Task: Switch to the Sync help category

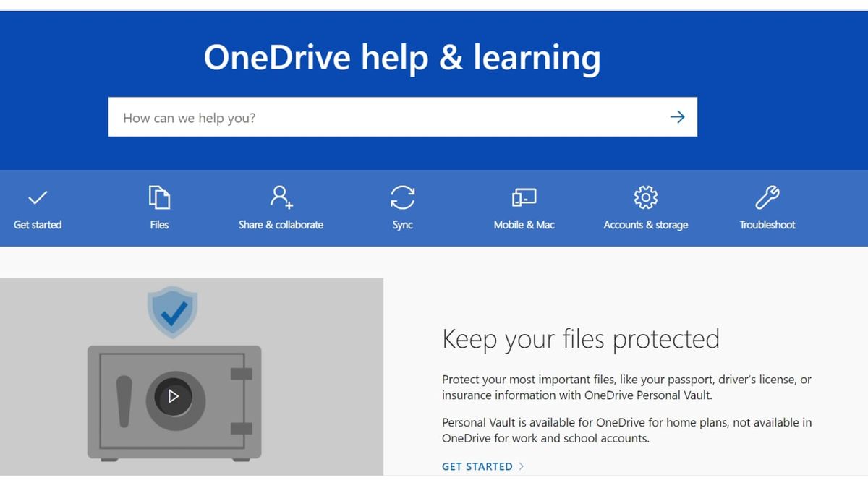Action: pos(402,224)
